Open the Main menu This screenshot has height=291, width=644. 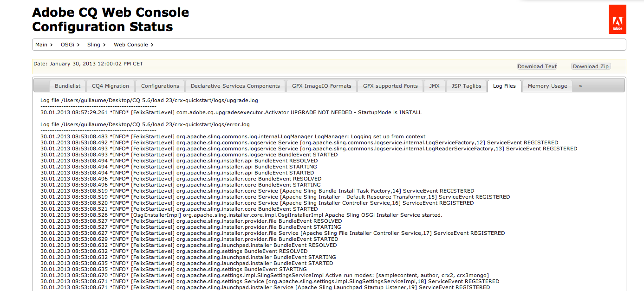point(44,45)
